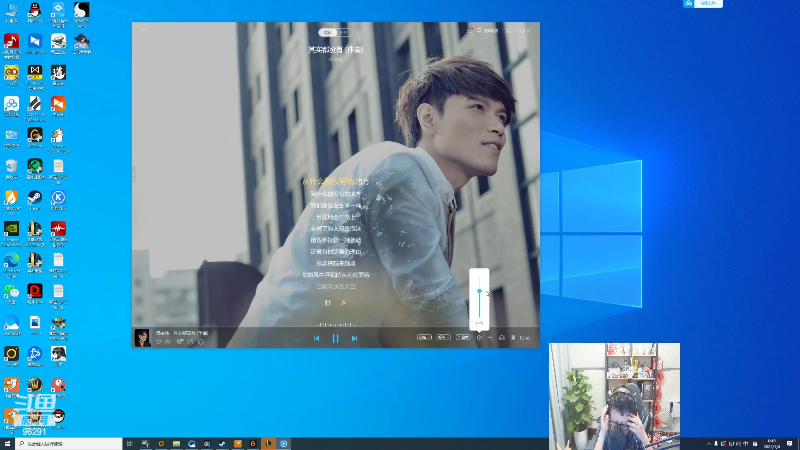Skip to the previous track
This screenshot has height=450, width=800.
click(316, 338)
